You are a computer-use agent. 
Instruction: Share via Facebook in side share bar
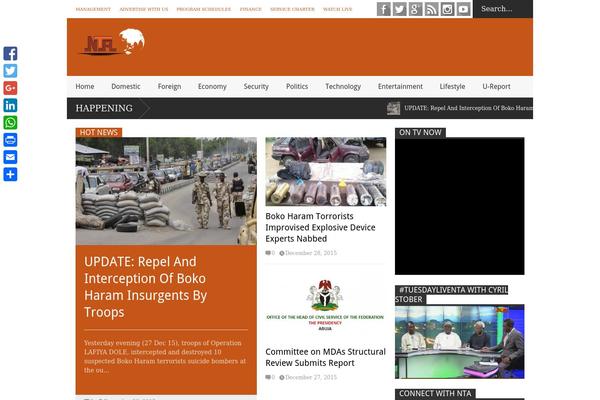[x=10, y=54]
